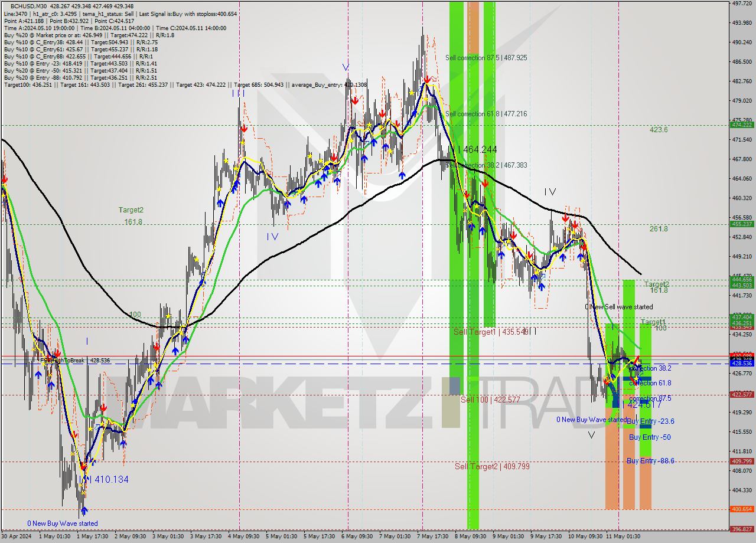Click the '261.8' Fibonacci level label

(659, 229)
